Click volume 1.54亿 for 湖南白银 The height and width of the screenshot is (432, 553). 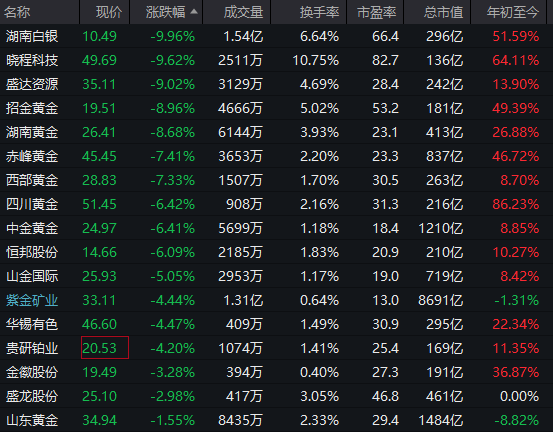coord(243,36)
